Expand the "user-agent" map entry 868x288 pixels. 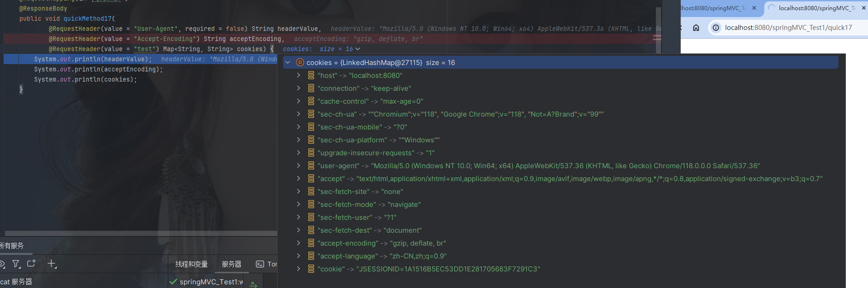(x=298, y=165)
